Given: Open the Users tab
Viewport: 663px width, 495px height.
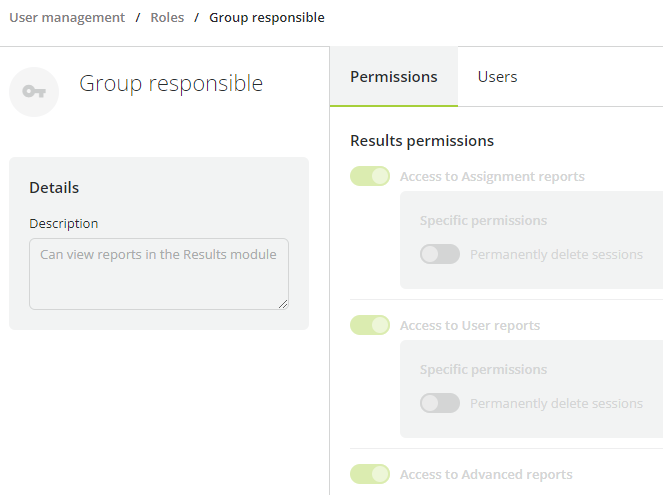Looking at the screenshot, I should 497,77.
